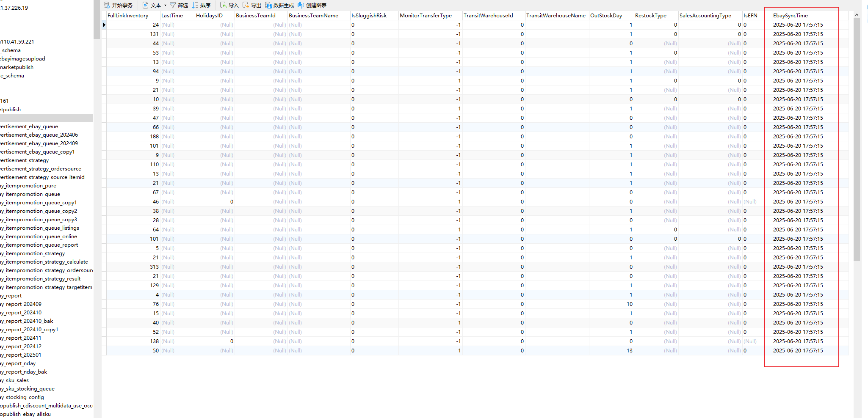Select the 110.41.59.221 connection in tree
The width and height of the screenshot is (868, 418).
[x=17, y=42]
